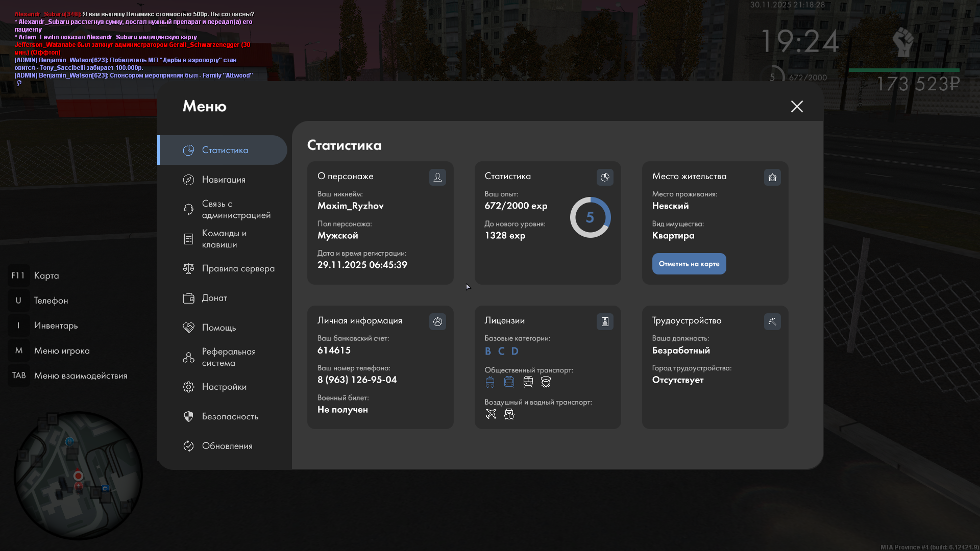Open Связь с администрацией section
Screen dimensions: 980x551
coord(236,209)
